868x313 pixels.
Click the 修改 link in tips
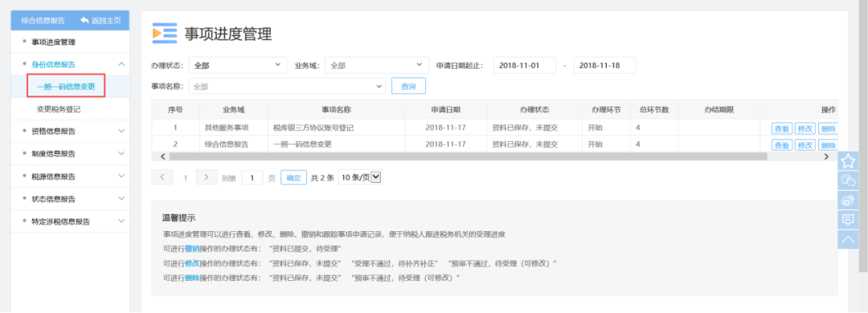coord(192,263)
